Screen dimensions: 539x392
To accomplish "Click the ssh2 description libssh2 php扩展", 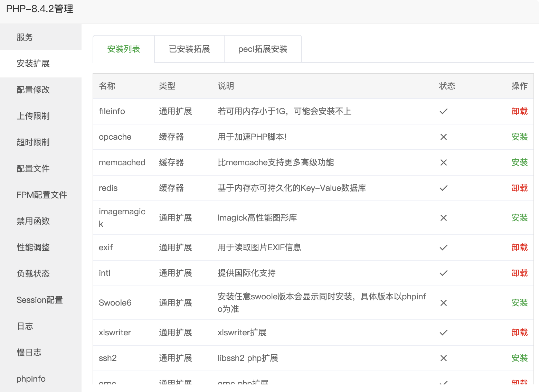I will (x=248, y=358).
